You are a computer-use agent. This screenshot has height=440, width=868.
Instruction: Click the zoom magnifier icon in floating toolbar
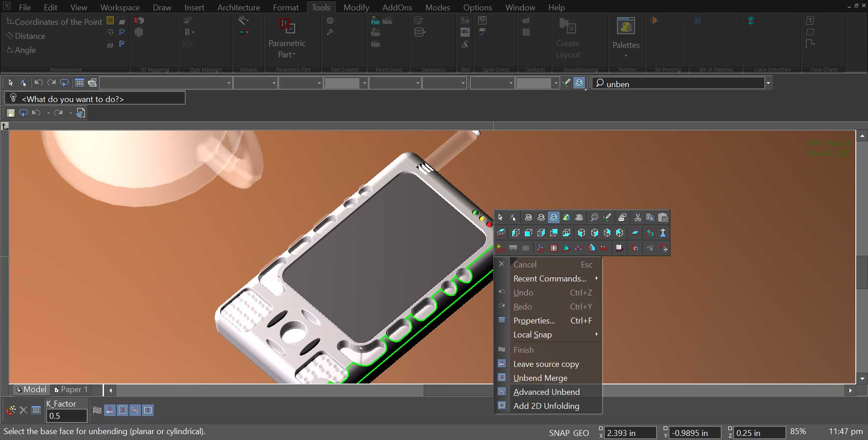pos(594,218)
